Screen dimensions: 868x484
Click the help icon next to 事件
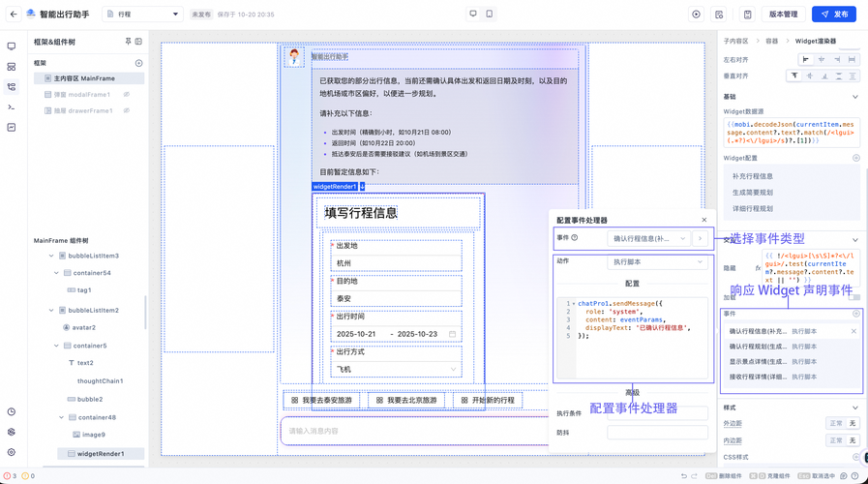coord(575,237)
